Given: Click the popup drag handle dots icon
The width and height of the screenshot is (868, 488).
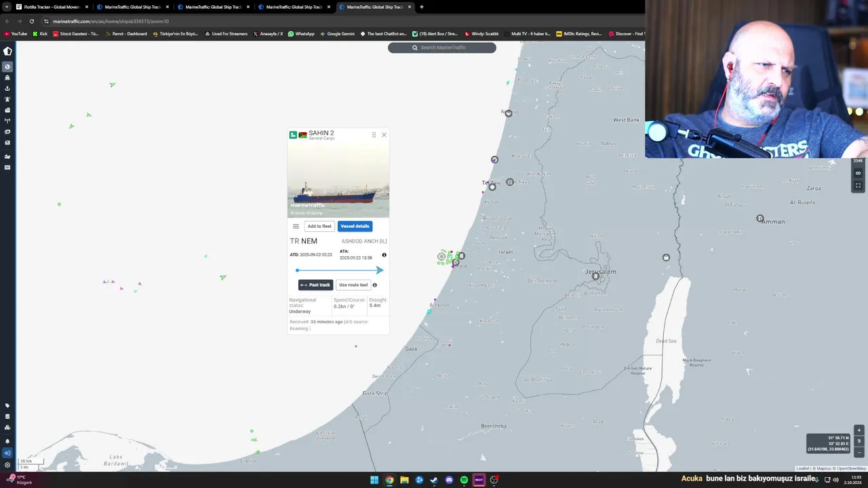Looking at the screenshot, I should point(374,135).
